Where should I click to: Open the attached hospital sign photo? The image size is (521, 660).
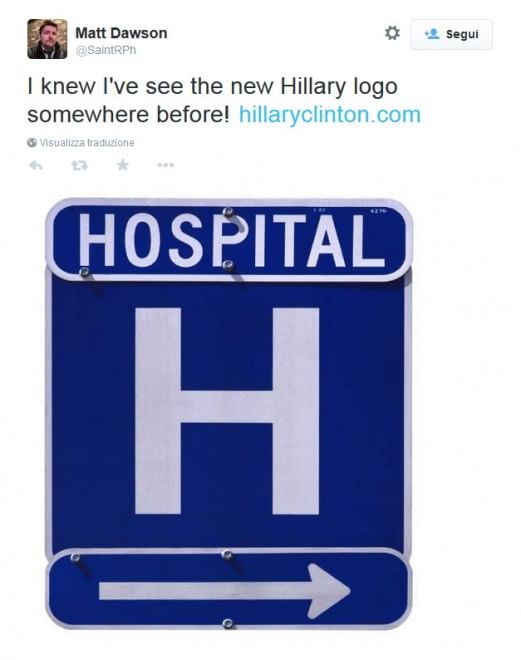coord(229,414)
